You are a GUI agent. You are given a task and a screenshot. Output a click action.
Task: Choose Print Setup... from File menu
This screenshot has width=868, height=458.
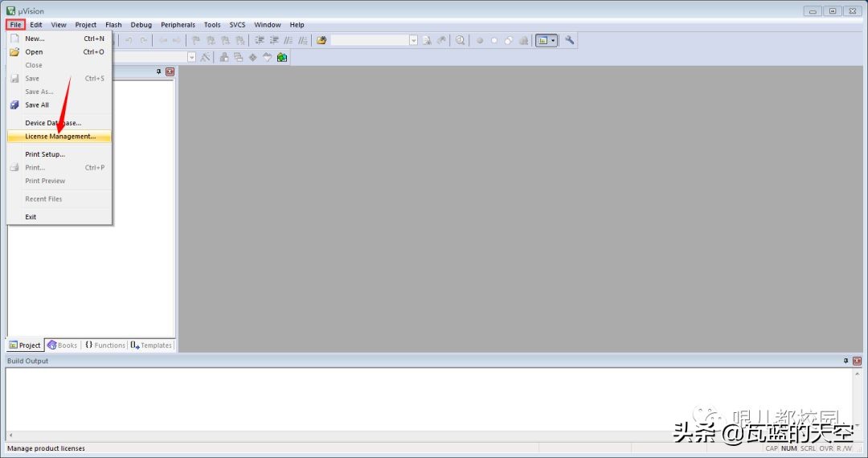pyautogui.click(x=59, y=154)
